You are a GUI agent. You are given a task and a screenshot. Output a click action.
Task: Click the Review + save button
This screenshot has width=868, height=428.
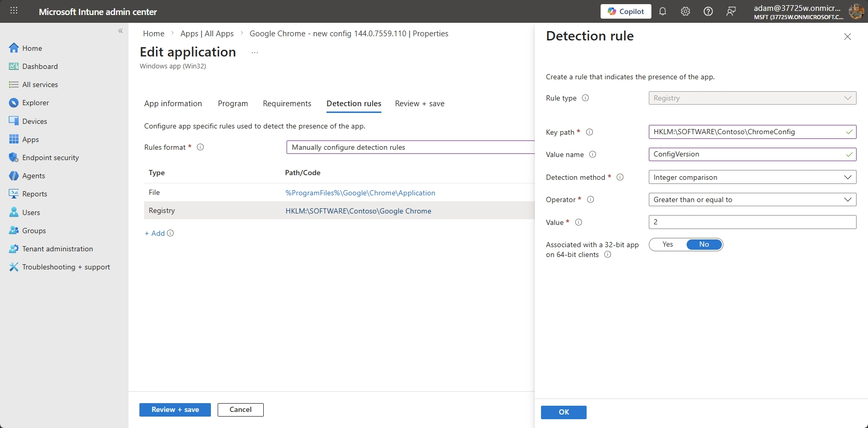click(175, 409)
